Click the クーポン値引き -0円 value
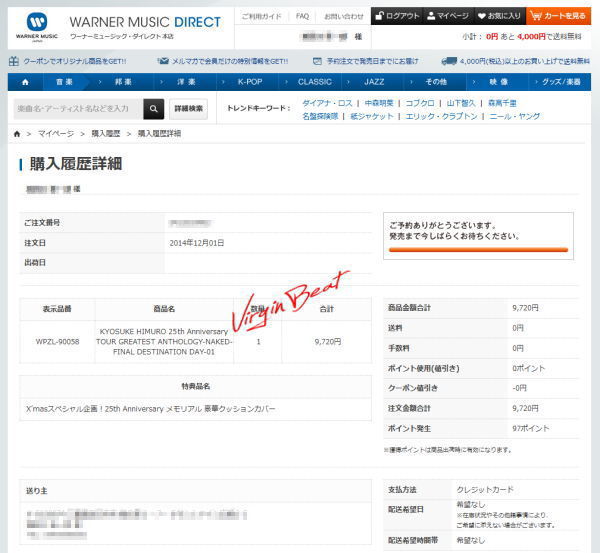Image resolution: width=600 pixels, height=553 pixels. point(520,388)
